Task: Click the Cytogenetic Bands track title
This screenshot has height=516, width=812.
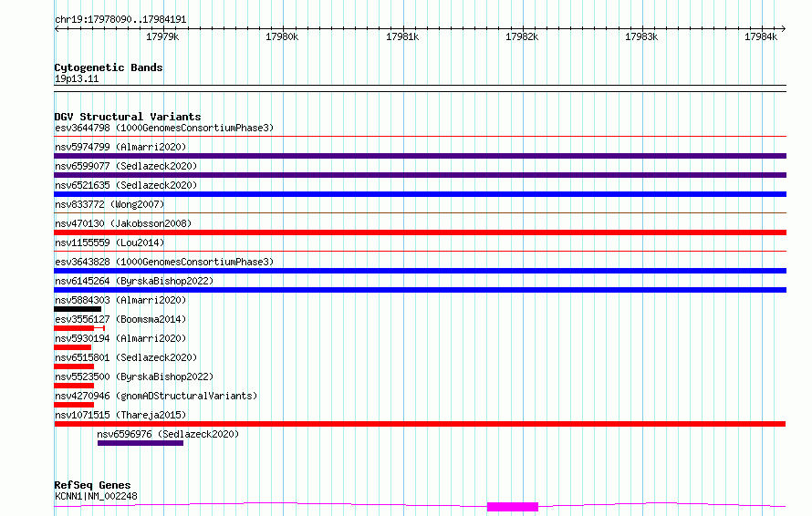Action: (x=109, y=67)
